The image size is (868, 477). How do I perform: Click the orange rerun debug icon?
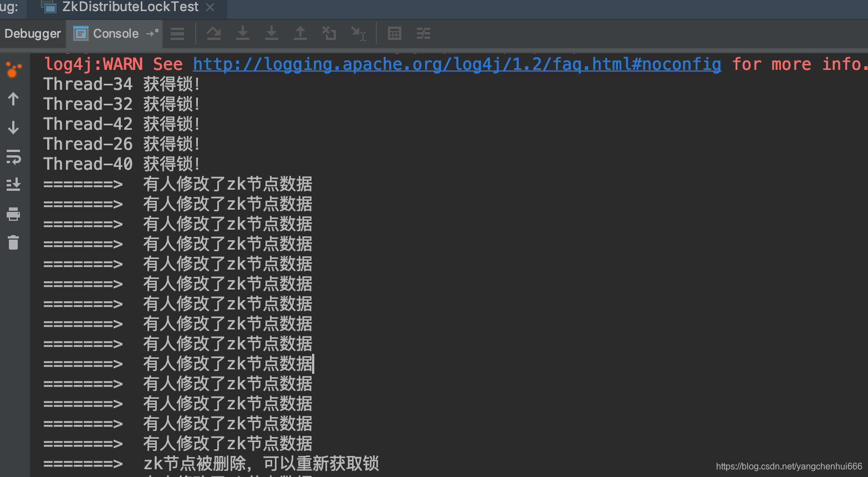pos(13,70)
